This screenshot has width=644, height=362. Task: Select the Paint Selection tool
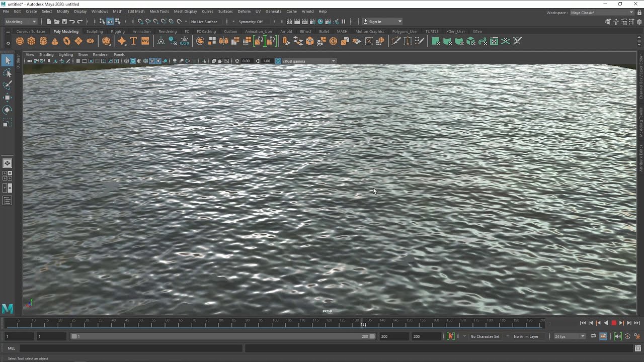[x=8, y=85]
